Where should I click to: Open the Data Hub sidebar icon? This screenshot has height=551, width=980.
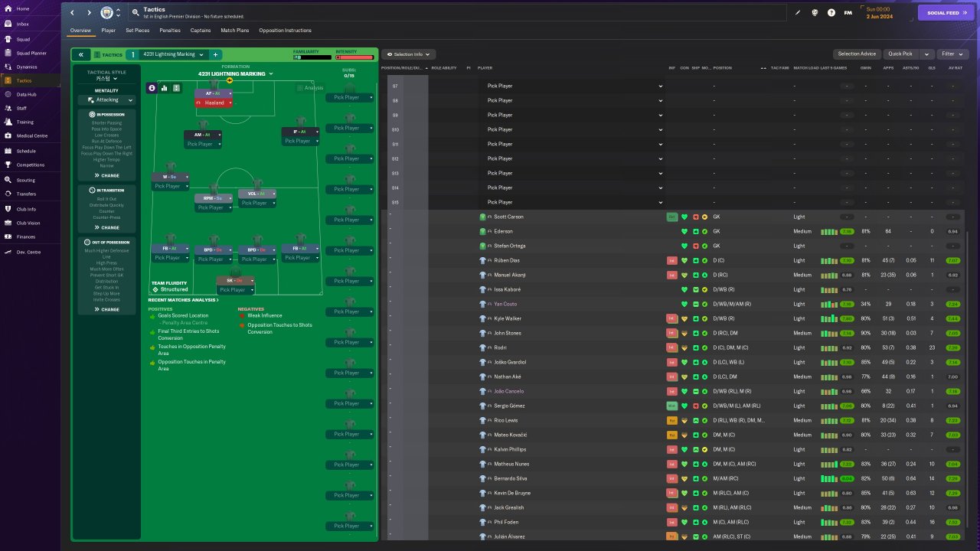(8, 94)
